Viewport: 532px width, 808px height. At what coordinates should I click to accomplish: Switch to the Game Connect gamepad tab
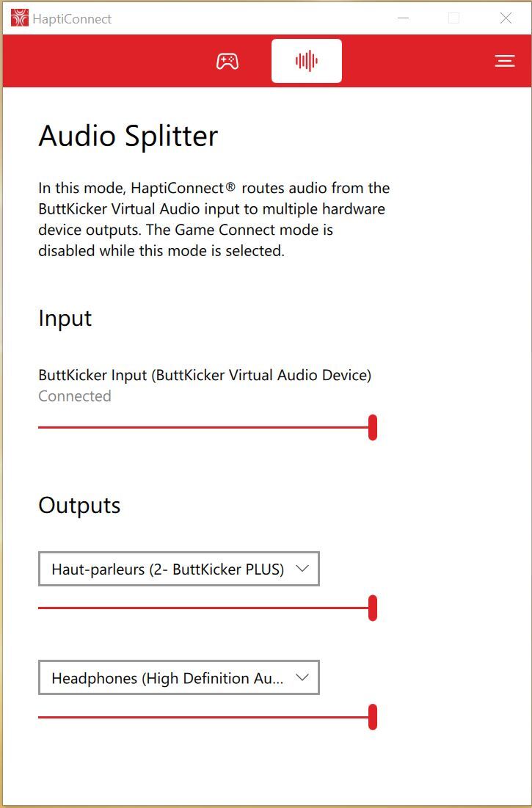(227, 61)
